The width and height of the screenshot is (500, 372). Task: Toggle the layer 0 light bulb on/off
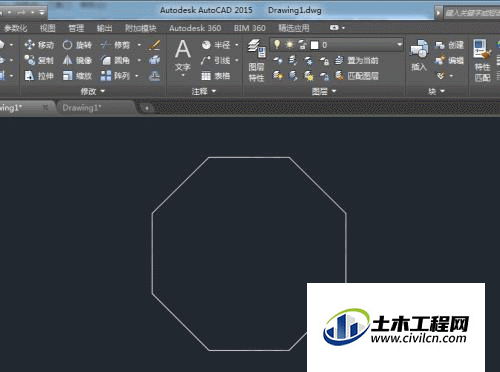(276, 44)
